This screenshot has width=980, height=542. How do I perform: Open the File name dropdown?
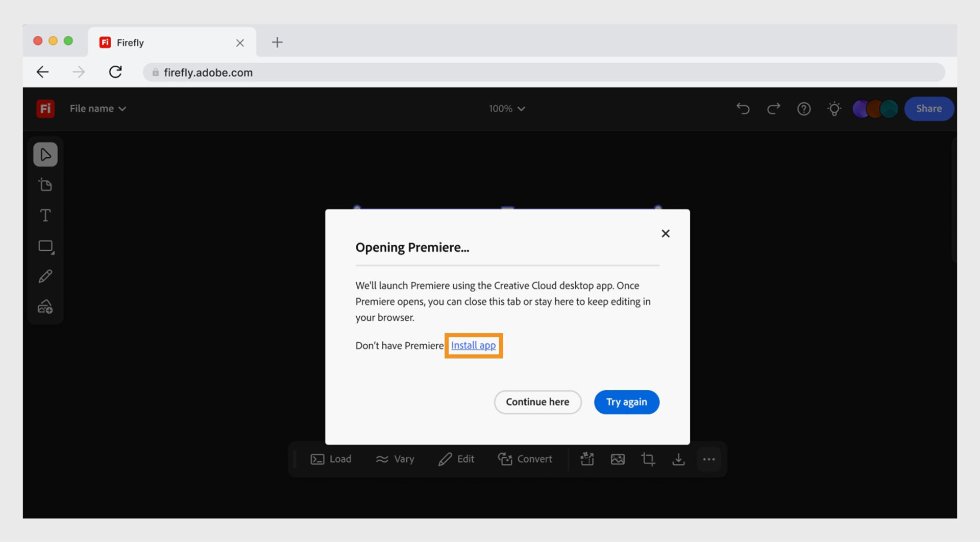[x=97, y=108]
